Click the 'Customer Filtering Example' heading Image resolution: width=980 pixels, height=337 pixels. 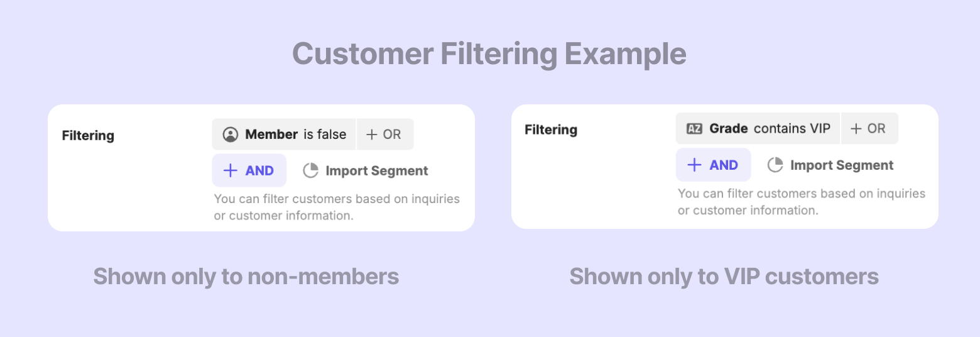(x=489, y=54)
